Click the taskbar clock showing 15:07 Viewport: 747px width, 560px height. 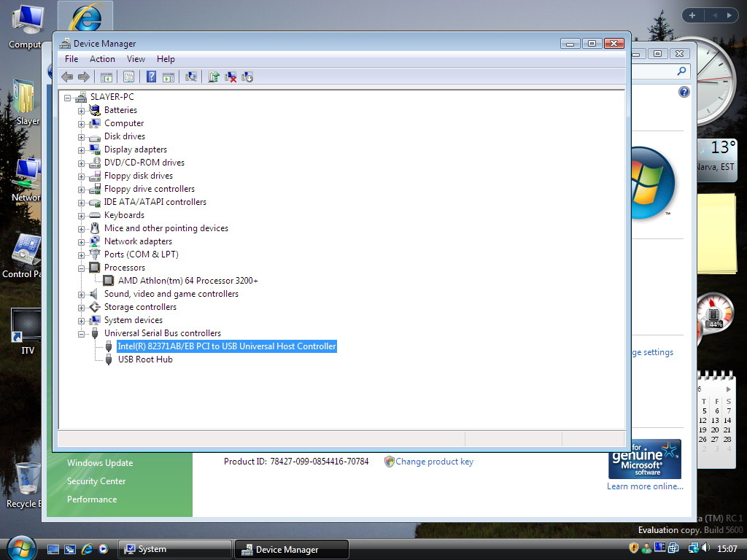pos(727,548)
